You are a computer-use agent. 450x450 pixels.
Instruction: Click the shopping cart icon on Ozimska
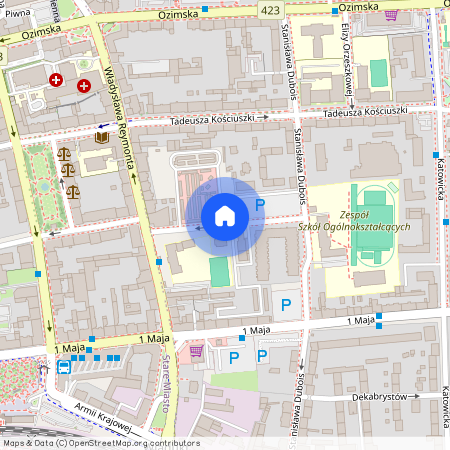(391, 15)
